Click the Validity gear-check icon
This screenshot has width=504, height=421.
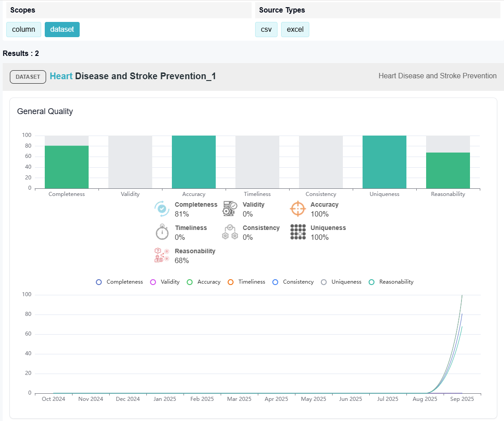230,209
